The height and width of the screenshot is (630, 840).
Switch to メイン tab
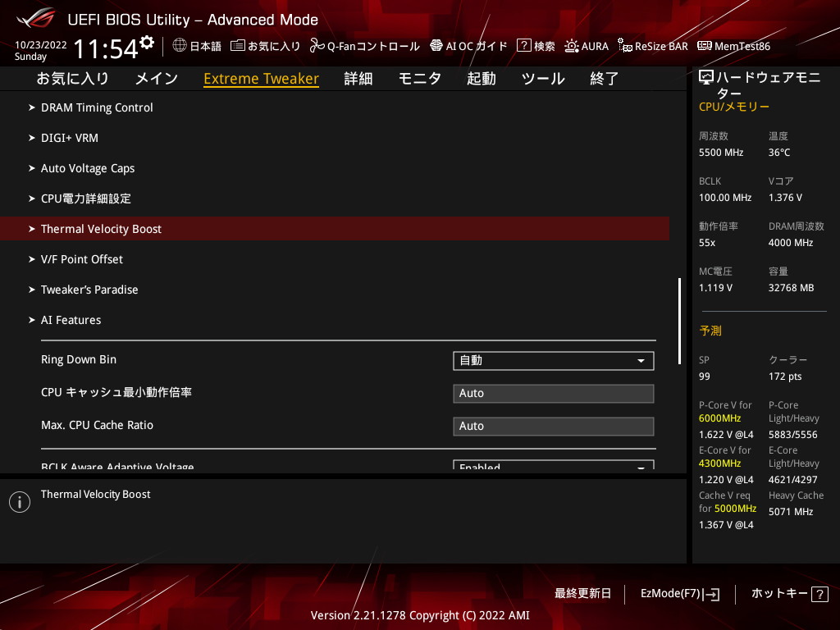point(157,79)
